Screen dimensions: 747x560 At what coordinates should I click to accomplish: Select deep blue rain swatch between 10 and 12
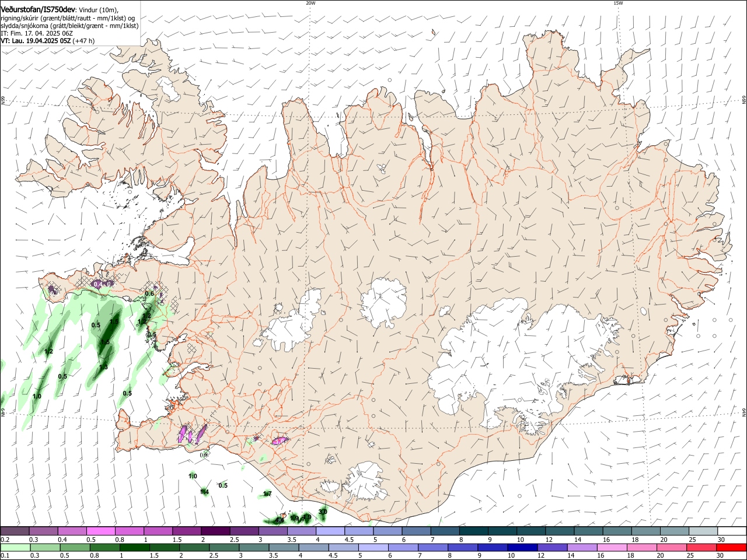[522, 548]
